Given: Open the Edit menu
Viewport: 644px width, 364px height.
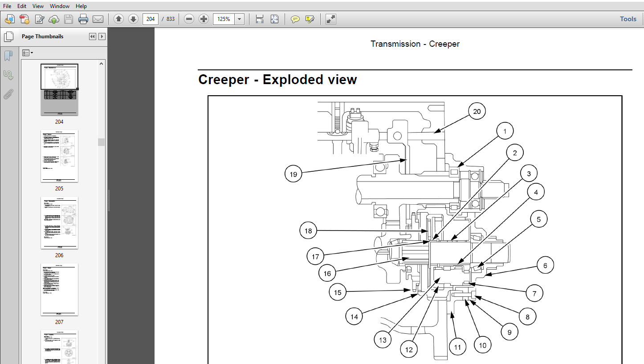Looking at the screenshot, I should pos(22,6).
